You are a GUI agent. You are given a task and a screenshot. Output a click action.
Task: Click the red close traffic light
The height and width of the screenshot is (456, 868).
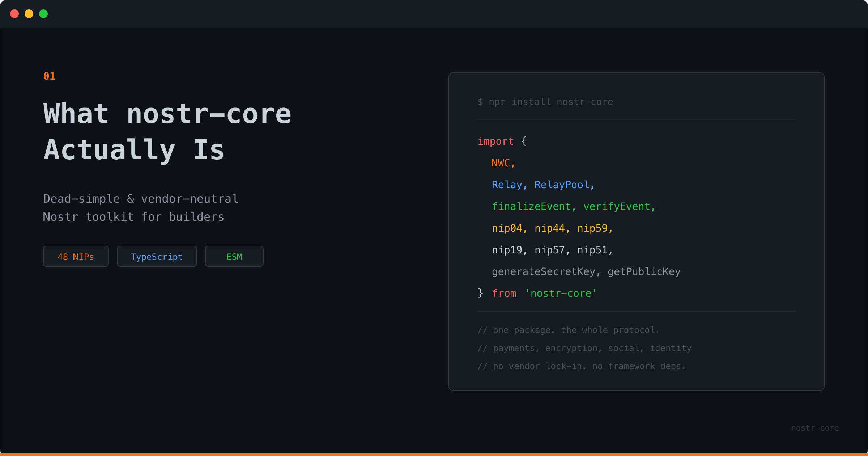[x=14, y=14]
